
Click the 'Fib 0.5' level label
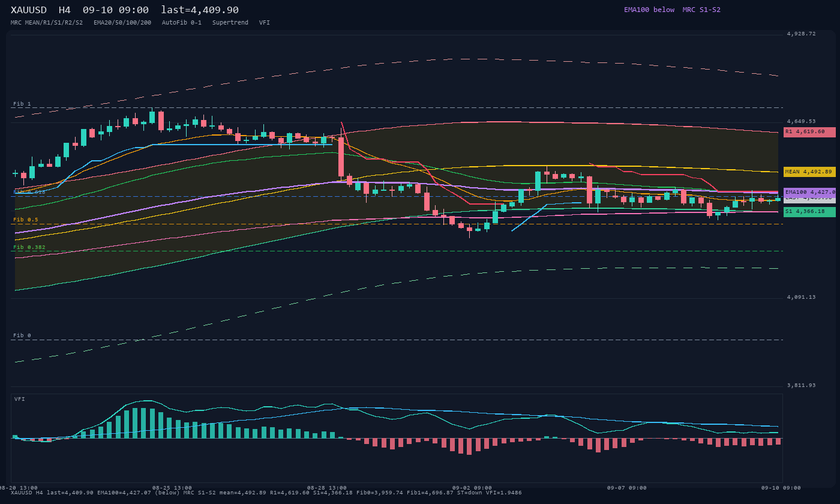26,220
